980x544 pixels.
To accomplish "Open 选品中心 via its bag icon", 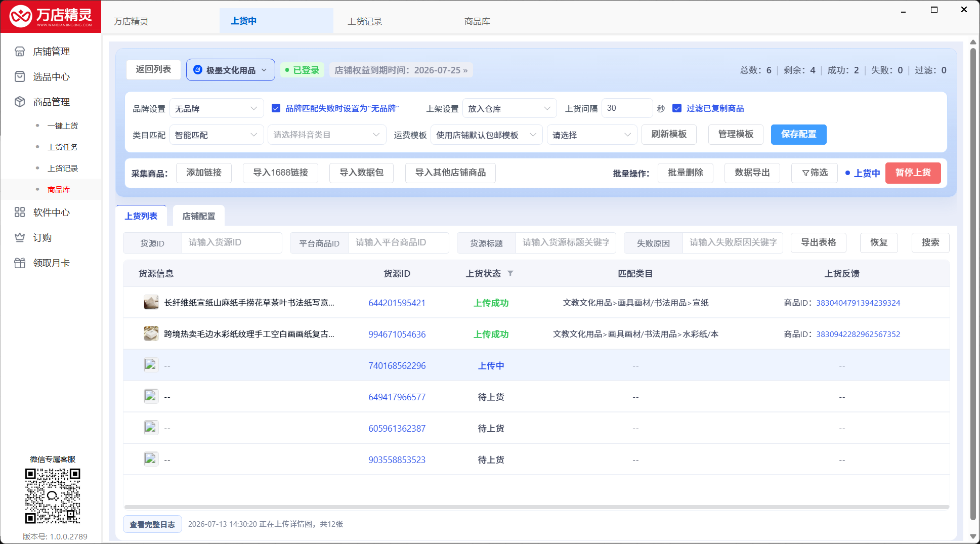I will pyautogui.click(x=20, y=77).
